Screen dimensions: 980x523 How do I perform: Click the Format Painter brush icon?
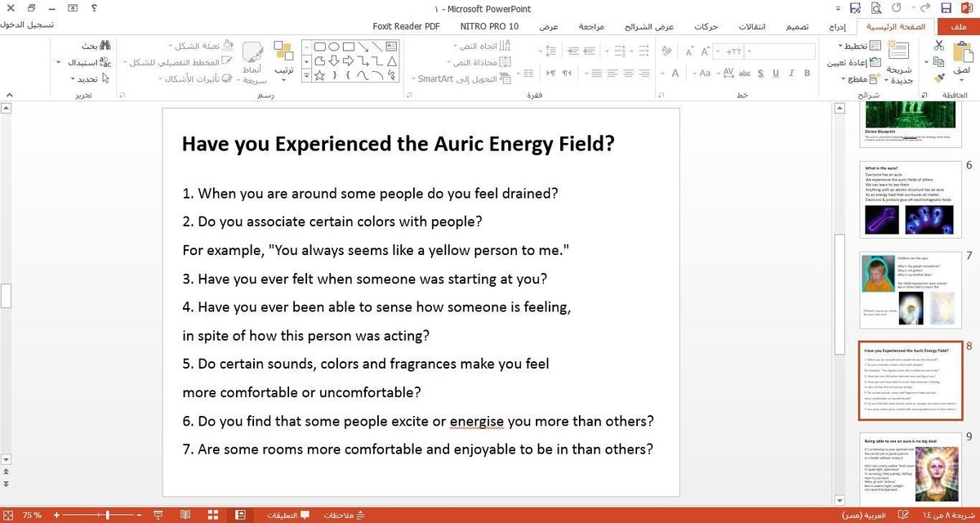(x=939, y=78)
